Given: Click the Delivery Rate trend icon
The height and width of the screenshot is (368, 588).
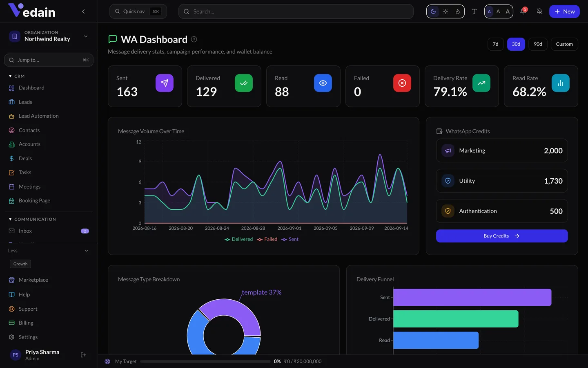Looking at the screenshot, I should pos(481,83).
